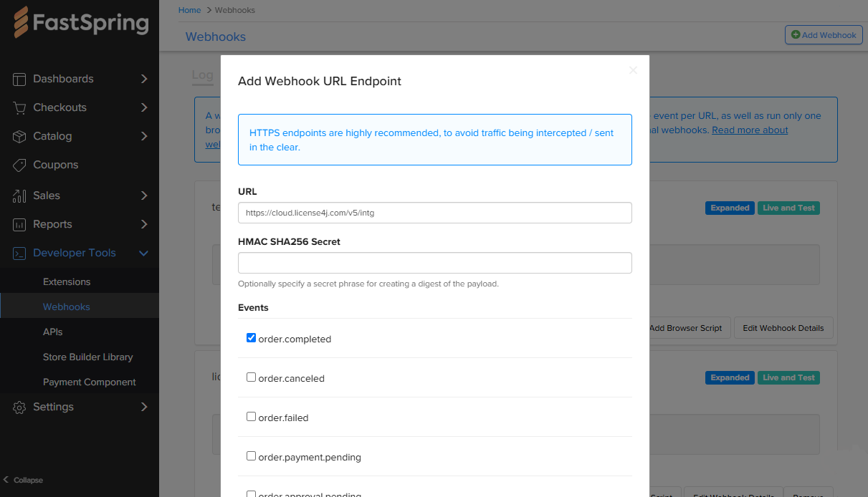Expand the Catalog menu chevron
This screenshot has width=868, height=497.
pos(144,136)
